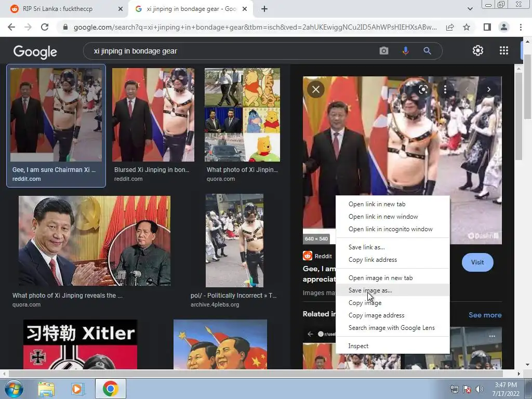Click the magnifier search button
The height and width of the screenshot is (399, 532).
click(x=427, y=51)
